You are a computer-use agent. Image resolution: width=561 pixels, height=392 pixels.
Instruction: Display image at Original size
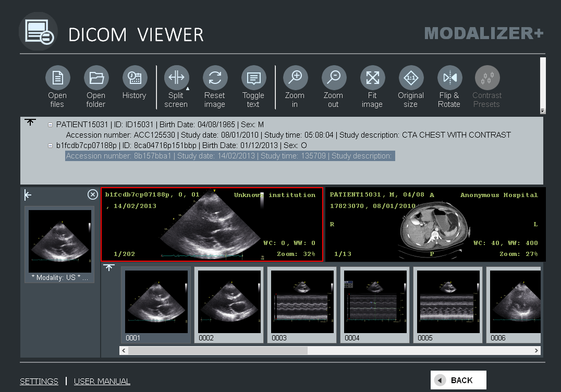point(411,78)
